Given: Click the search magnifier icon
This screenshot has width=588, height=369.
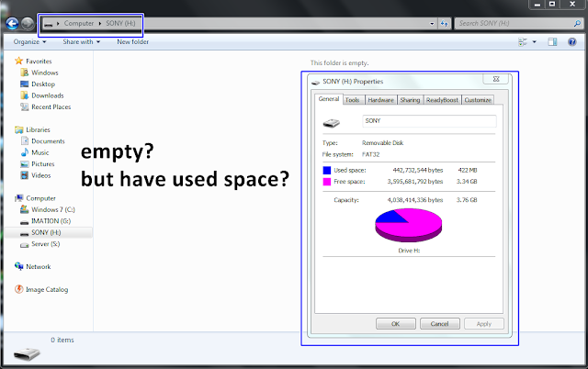Looking at the screenshot, I should tap(577, 24).
